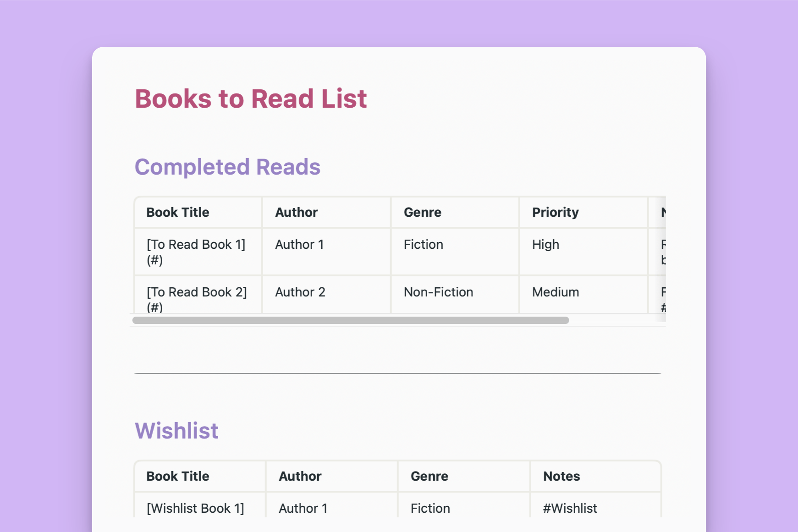
Task: Click Fiction cell in the Wishlist table
Action: coord(430,508)
